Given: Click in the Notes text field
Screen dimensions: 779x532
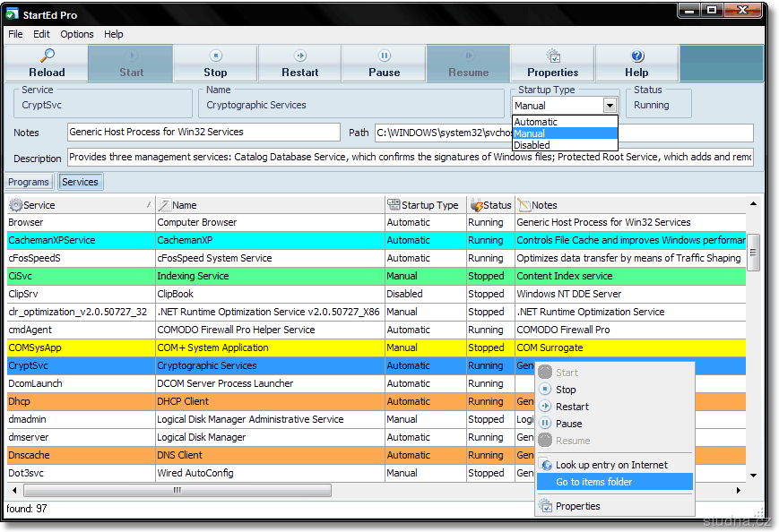Looking at the screenshot, I should pos(203,133).
